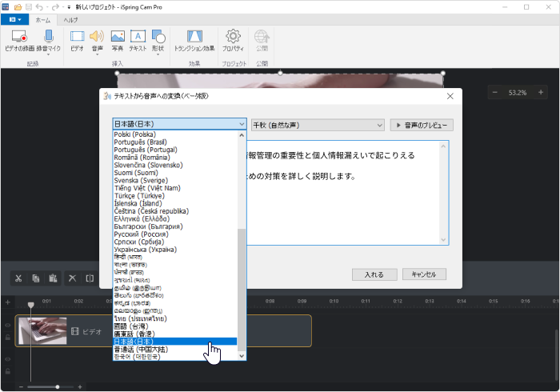Select Русский (Россия) from language list
560x392 pixels.
tap(175, 234)
